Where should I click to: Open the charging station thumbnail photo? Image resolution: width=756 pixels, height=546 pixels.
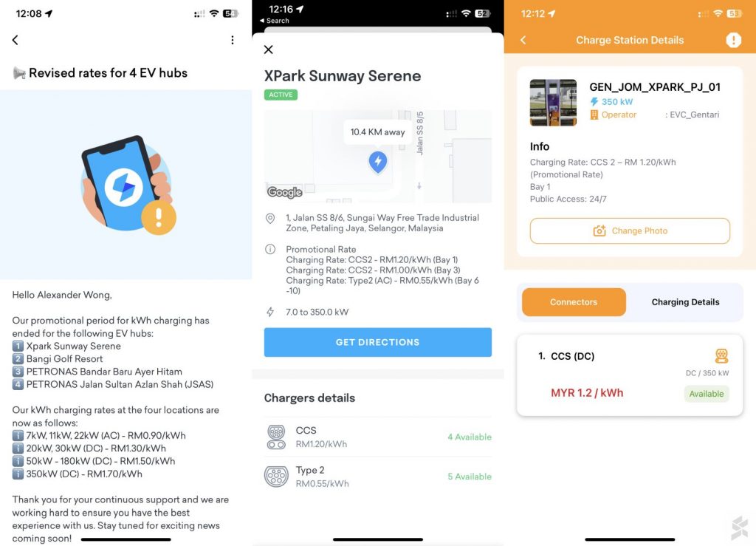tap(553, 103)
